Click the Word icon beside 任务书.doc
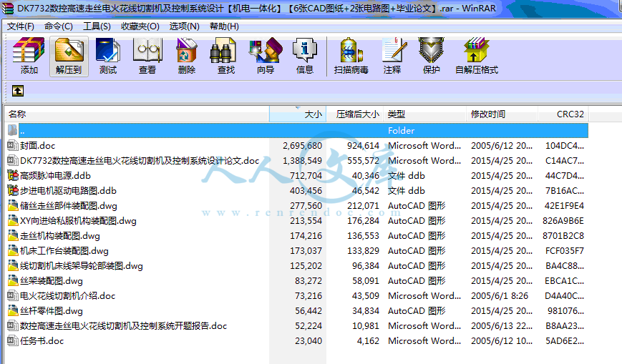622x364 pixels. pyautogui.click(x=13, y=340)
